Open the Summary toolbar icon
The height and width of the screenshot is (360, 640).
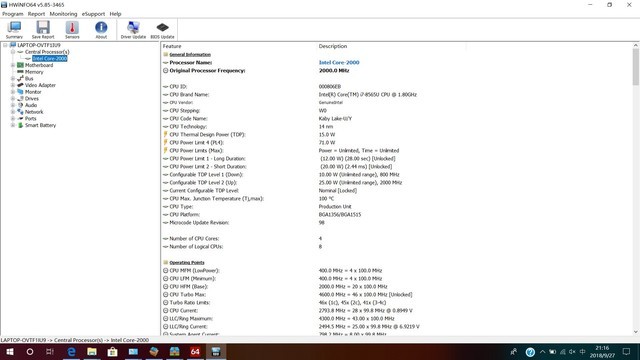pos(14,30)
